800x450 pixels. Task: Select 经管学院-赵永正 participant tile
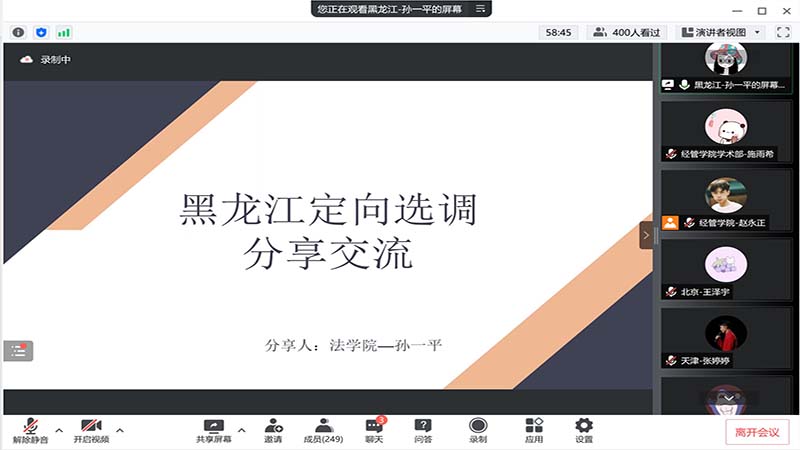point(726,200)
